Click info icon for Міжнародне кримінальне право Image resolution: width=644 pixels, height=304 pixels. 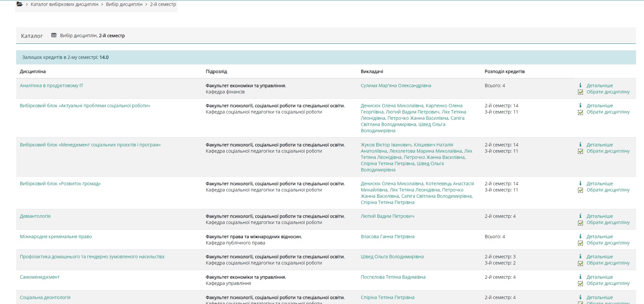pos(580,236)
